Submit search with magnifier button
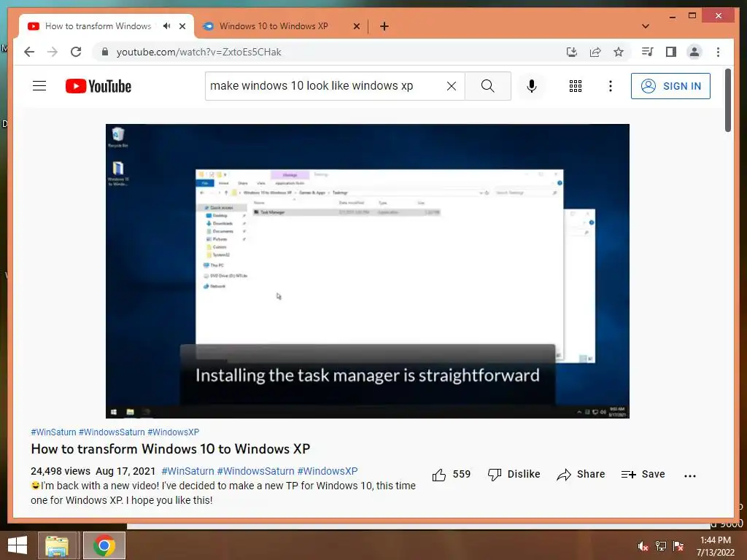The height and width of the screenshot is (560, 747). pos(488,86)
